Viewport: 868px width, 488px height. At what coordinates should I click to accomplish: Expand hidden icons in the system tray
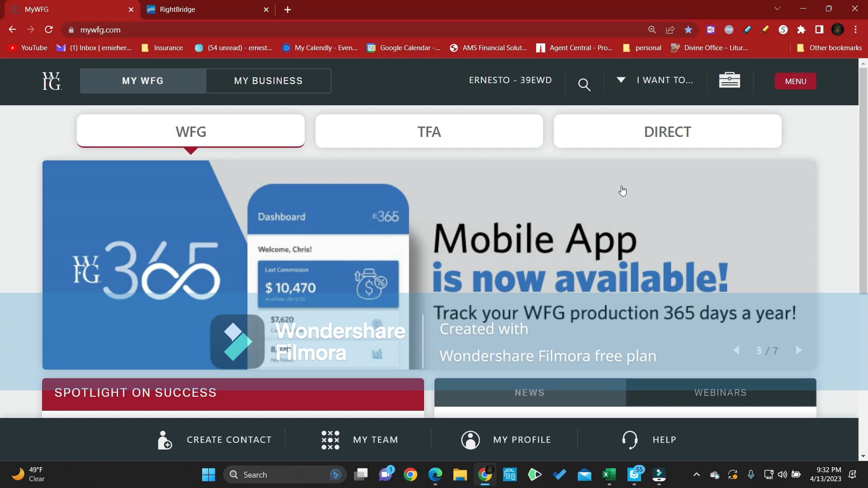coord(696,474)
